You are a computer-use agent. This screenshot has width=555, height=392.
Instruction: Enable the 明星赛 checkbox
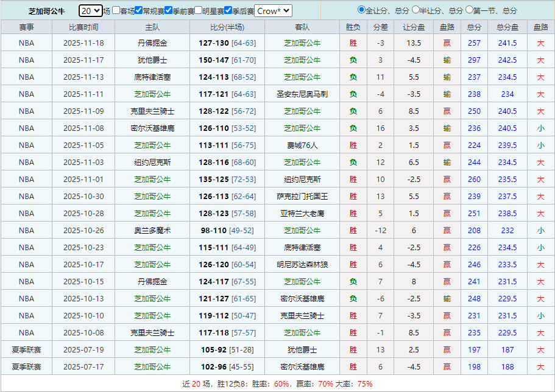(x=198, y=10)
